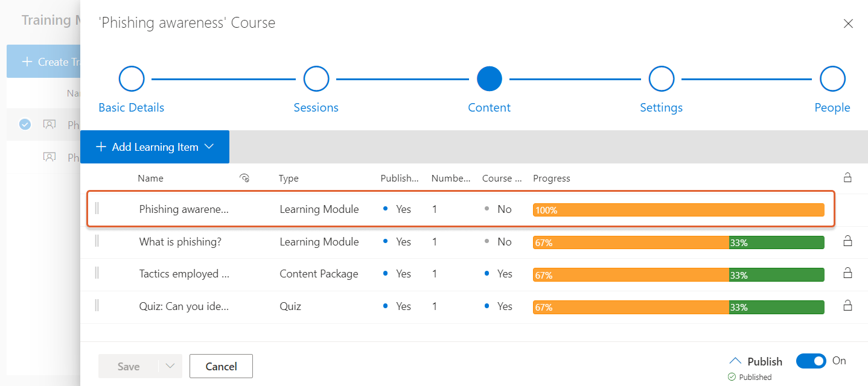Click lock icon on Tactics employed row
The height and width of the screenshot is (386, 868).
pyautogui.click(x=847, y=274)
